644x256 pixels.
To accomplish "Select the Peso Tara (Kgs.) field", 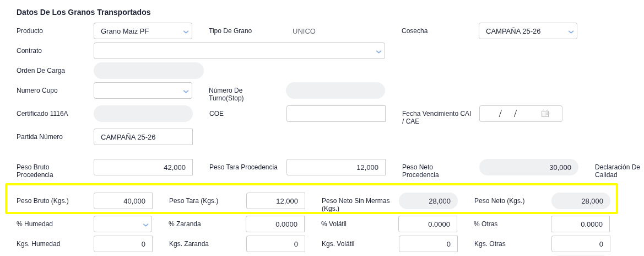I will click(275, 201).
